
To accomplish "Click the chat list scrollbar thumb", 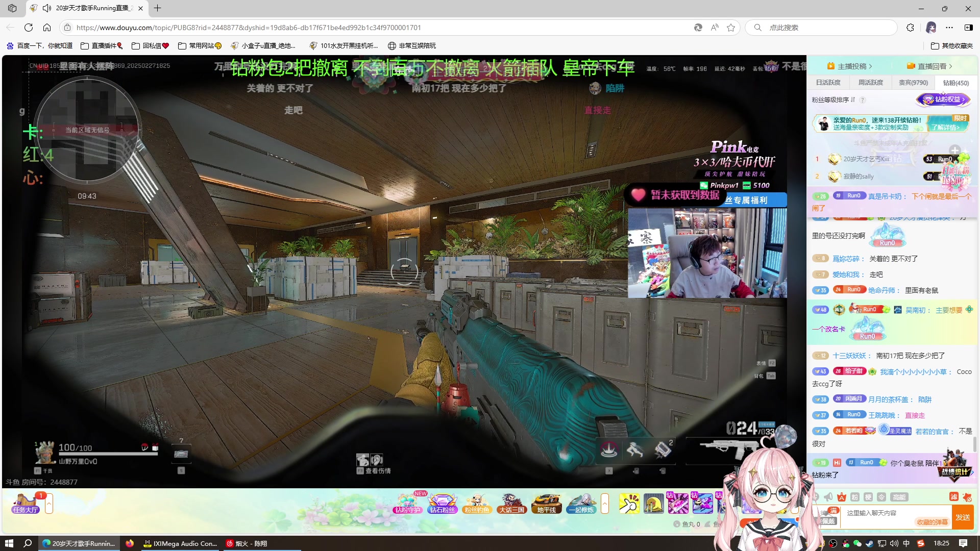I will coord(975,444).
